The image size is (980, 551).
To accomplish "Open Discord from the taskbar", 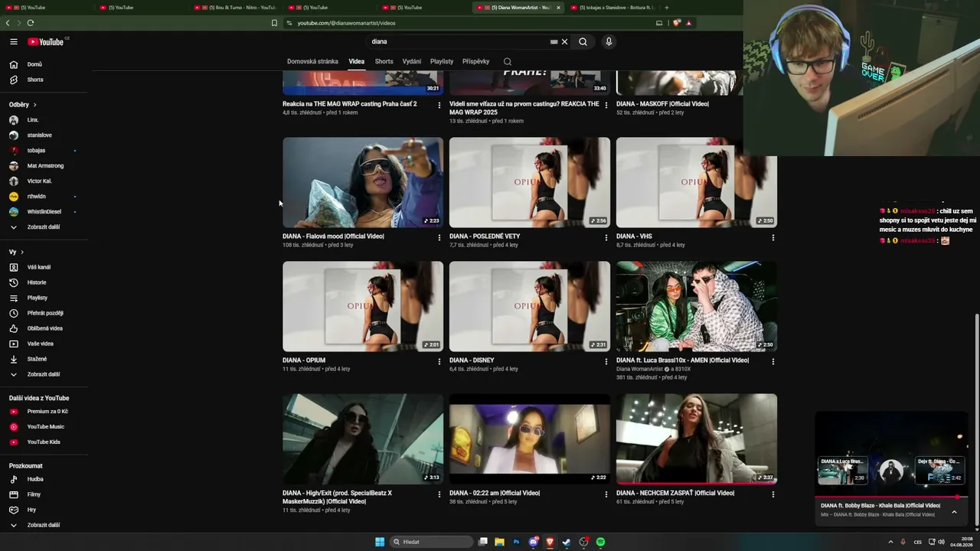I will click(x=534, y=542).
